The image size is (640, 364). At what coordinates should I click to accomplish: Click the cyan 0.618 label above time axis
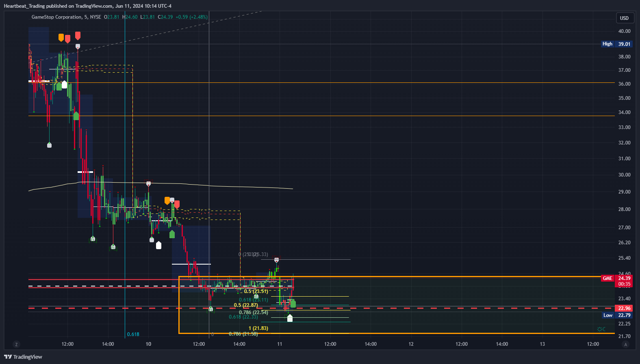click(133, 334)
